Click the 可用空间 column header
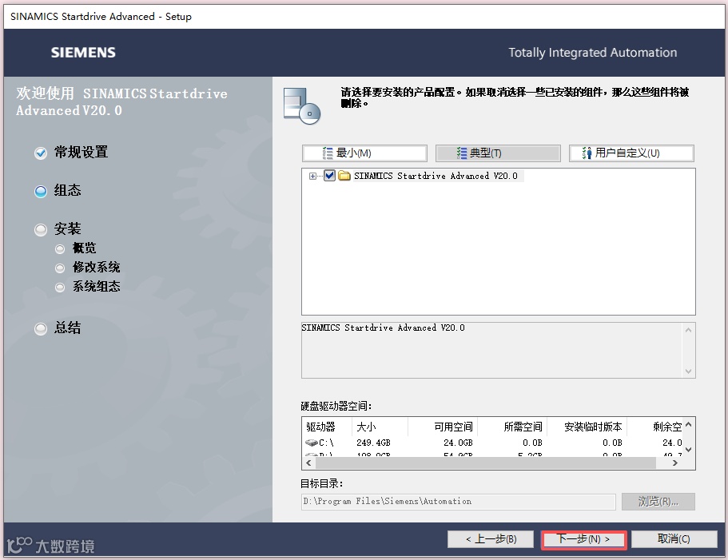Viewport: 728px width, 560px height. point(453,427)
